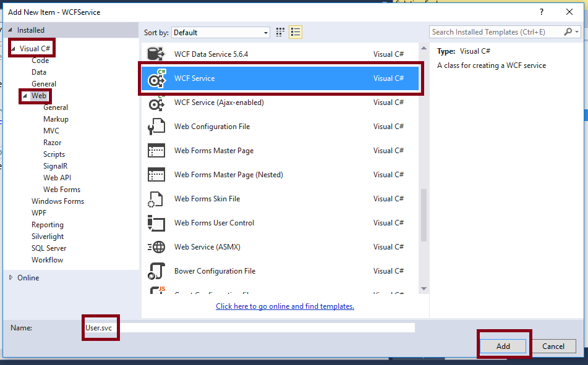Image resolution: width=588 pixels, height=365 pixels.
Task: Collapse the Web tree node
Action: tap(25, 96)
